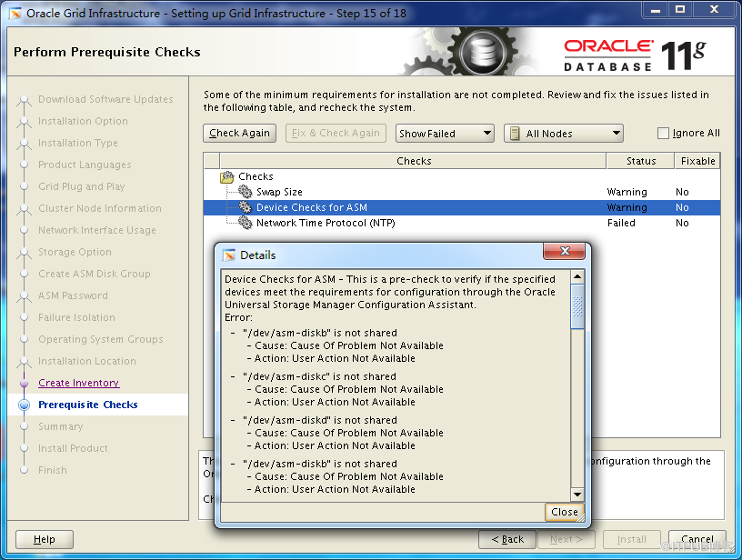Select the Installation Type step
The height and width of the screenshot is (560, 742).
pos(78,143)
